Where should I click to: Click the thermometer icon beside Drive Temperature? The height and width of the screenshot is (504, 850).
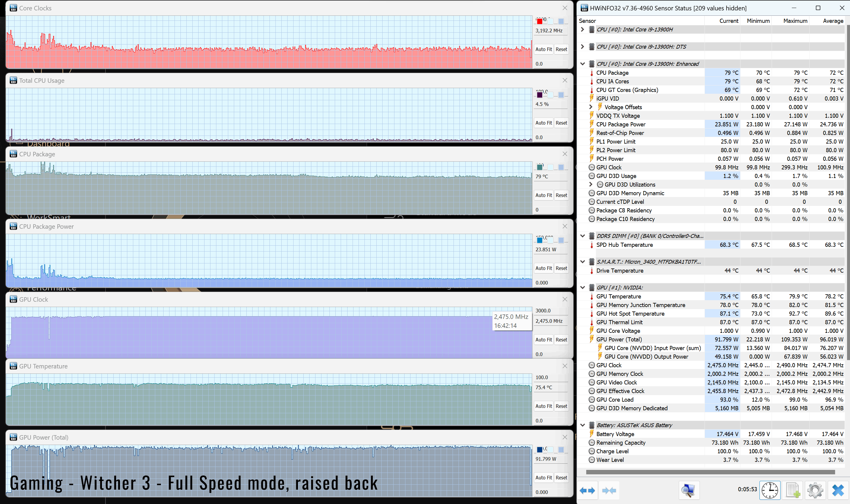coord(591,271)
